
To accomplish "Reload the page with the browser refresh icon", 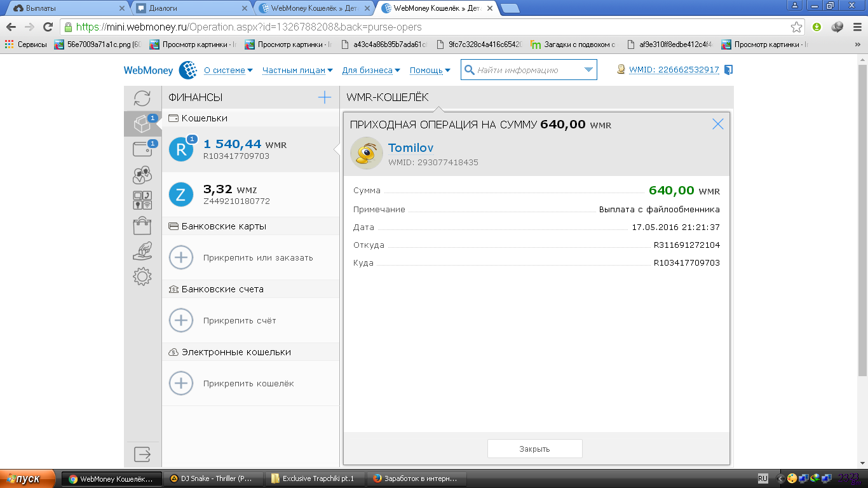I will (48, 27).
